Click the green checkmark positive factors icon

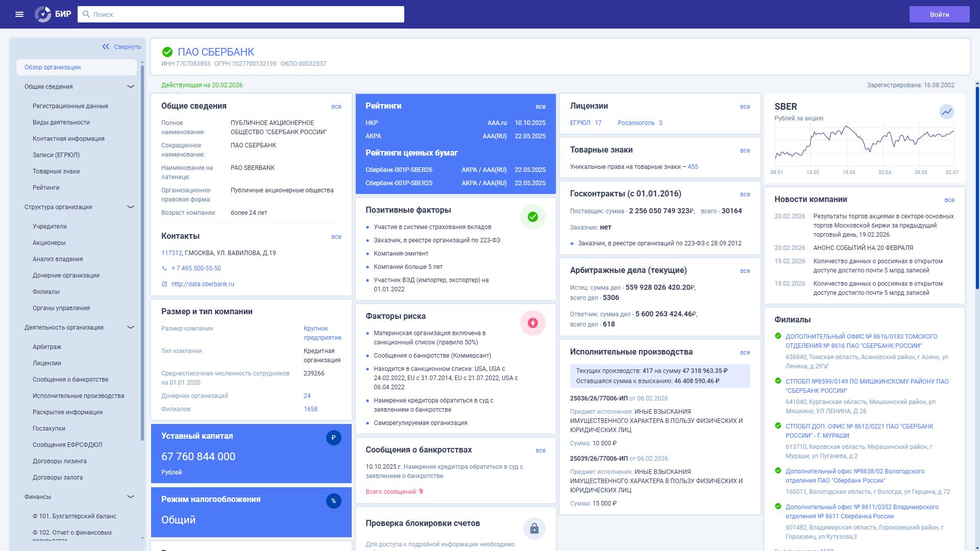pyautogui.click(x=532, y=217)
